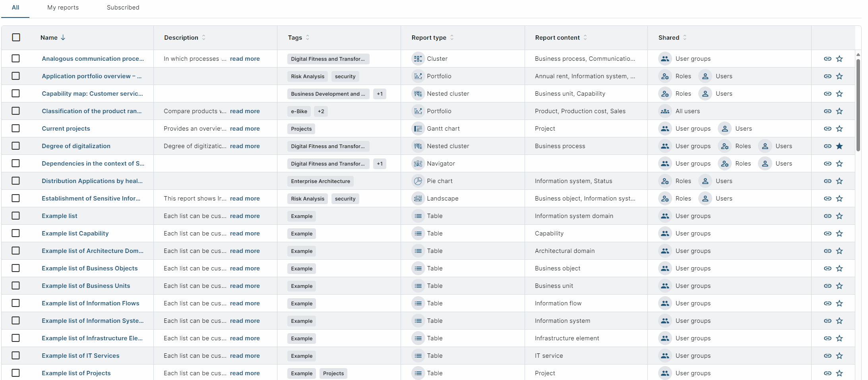868x380 pixels.
Task: Check the checkbox for Example list of IT Services
Action: tap(16, 355)
